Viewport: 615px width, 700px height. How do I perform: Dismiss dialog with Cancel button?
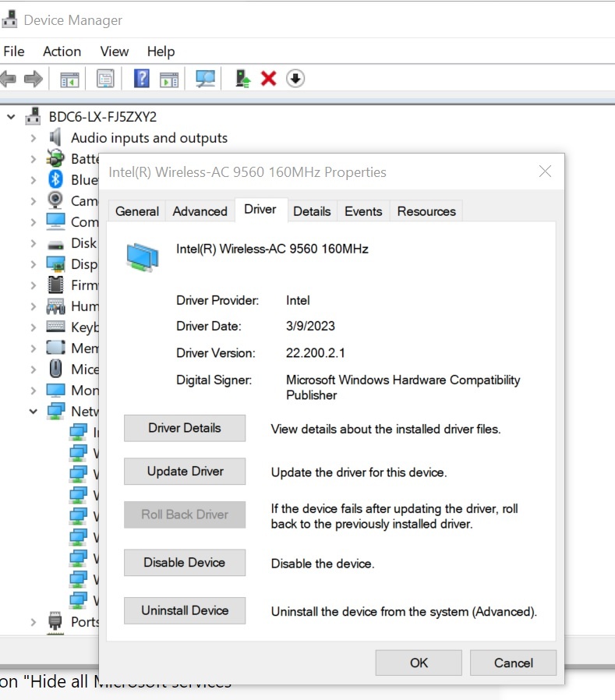513,663
